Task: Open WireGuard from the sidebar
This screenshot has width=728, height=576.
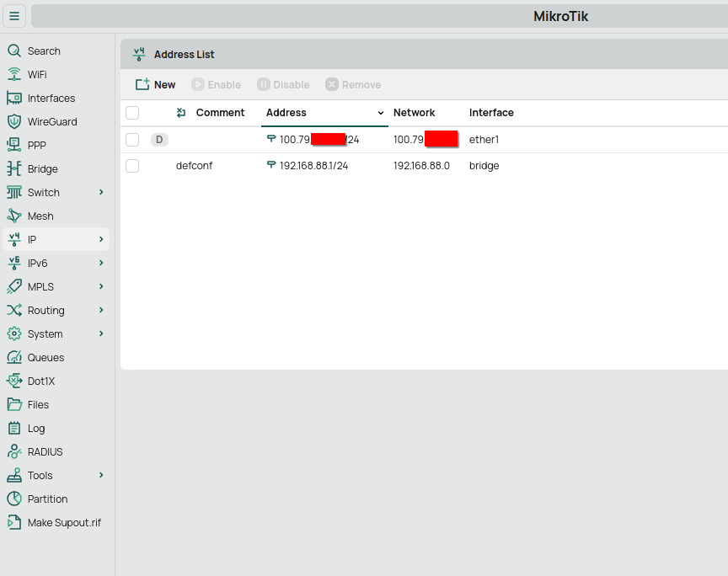Action: coord(51,122)
